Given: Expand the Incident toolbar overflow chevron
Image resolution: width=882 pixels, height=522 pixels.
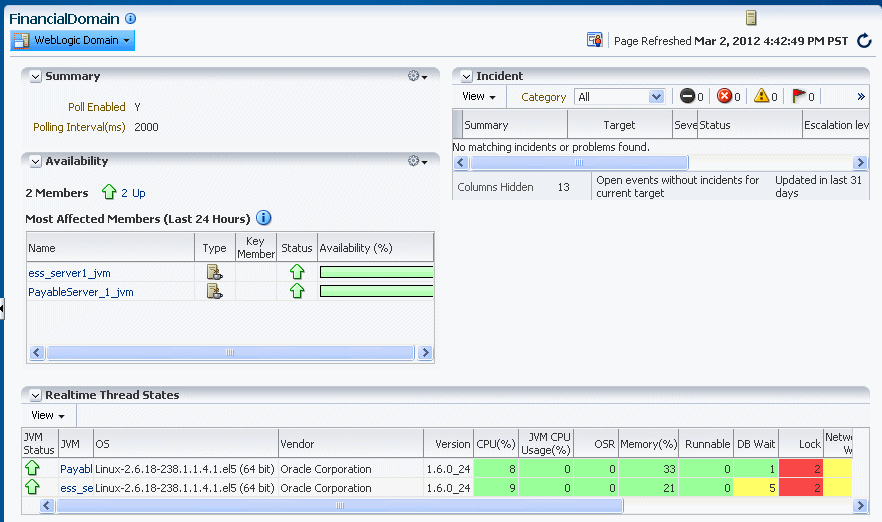Looking at the screenshot, I should pos(861,97).
